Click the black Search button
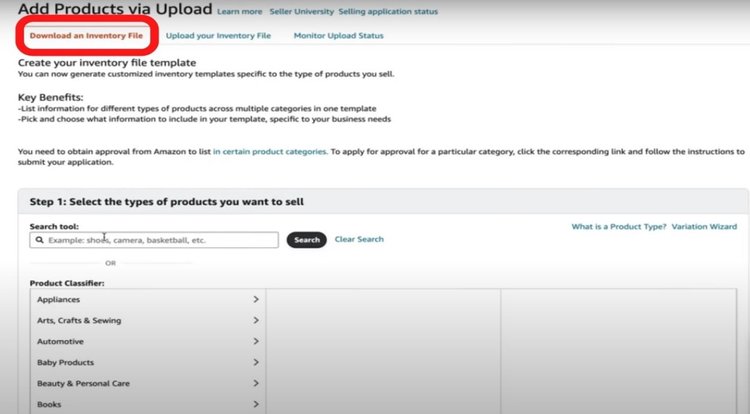The width and height of the screenshot is (750, 414). pyautogui.click(x=307, y=240)
